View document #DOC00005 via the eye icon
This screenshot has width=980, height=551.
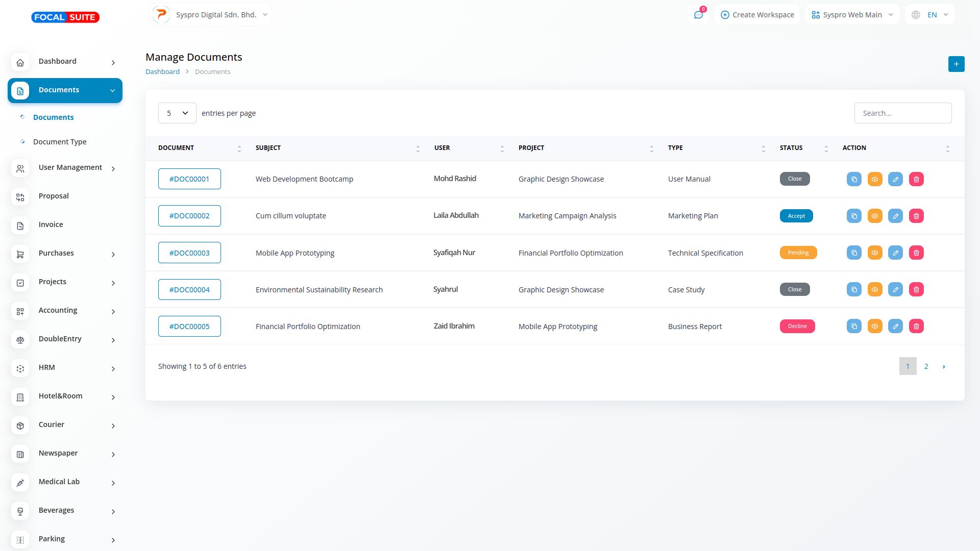(x=875, y=326)
